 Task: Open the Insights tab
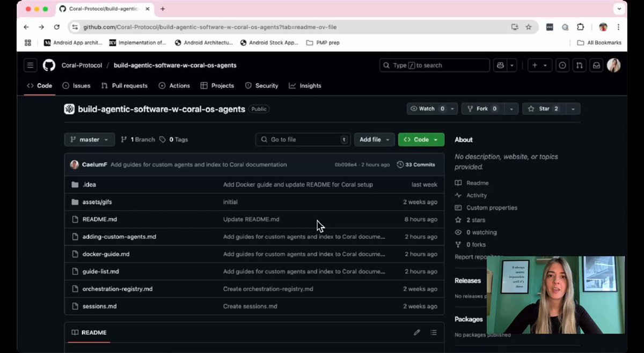point(305,86)
